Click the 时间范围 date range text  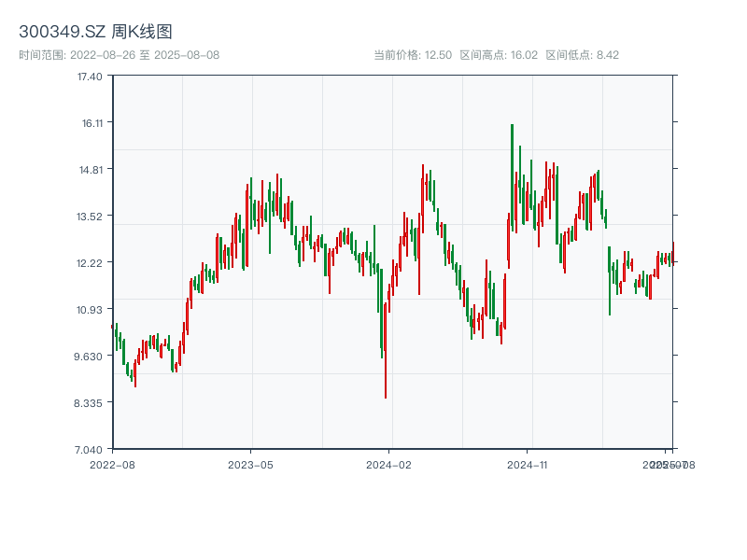(x=119, y=55)
